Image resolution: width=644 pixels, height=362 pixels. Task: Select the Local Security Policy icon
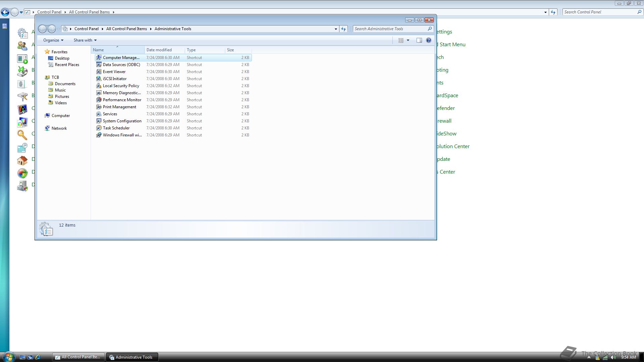coord(99,86)
